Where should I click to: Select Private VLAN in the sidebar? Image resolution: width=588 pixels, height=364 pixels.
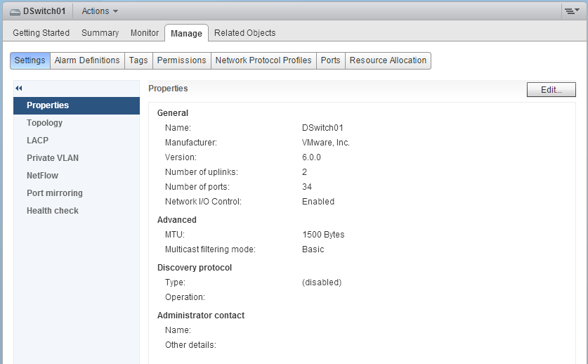point(53,158)
